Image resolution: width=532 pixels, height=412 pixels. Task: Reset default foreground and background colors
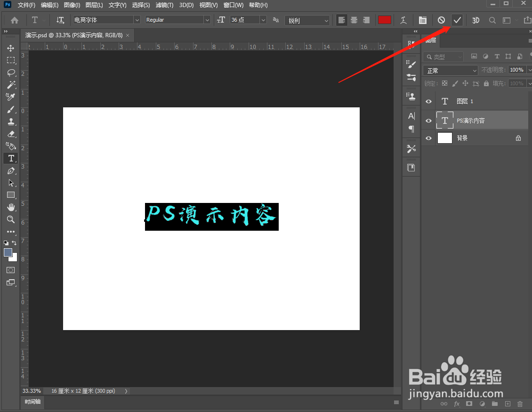click(x=6, y=242)
